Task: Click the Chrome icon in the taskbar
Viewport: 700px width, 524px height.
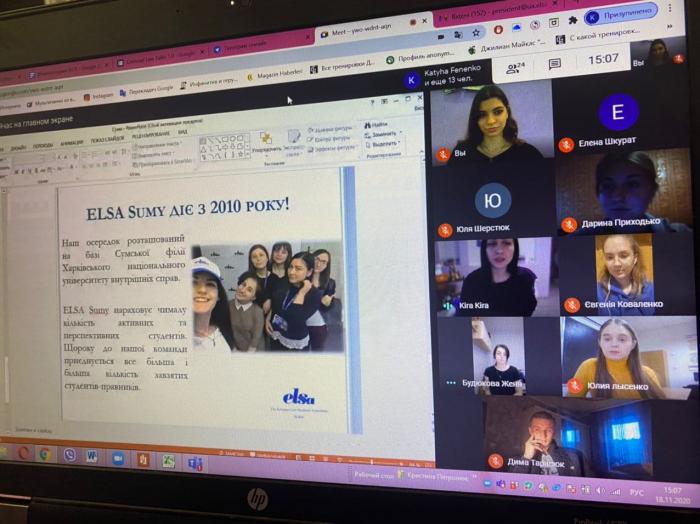Action: coord(46,453)
